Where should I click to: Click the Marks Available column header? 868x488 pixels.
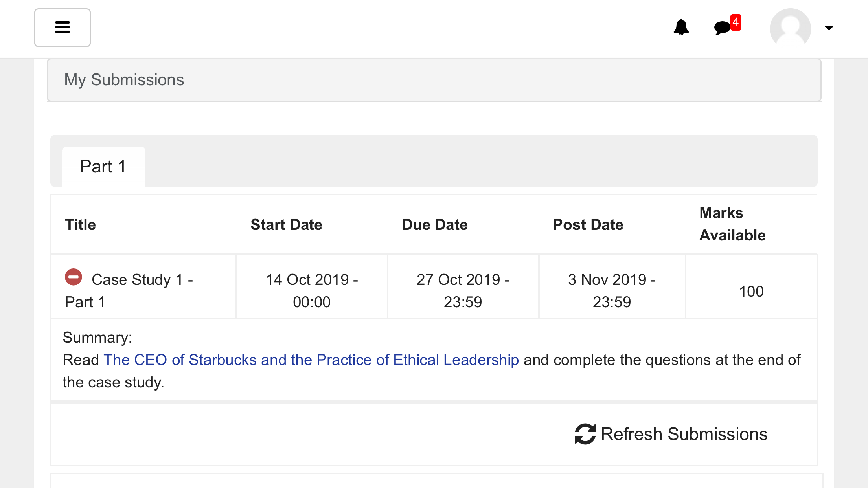(732, 224)
